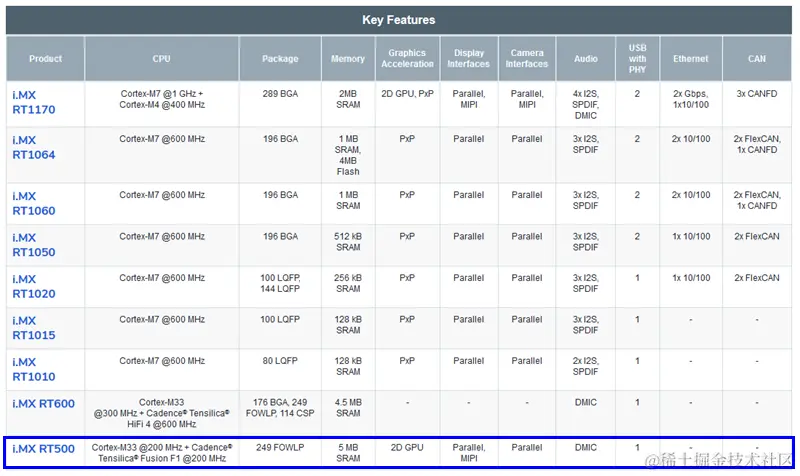Screen dimensions: 800x476
Task: Select the '3x CANFD' cell
Action: pos(757,104)
